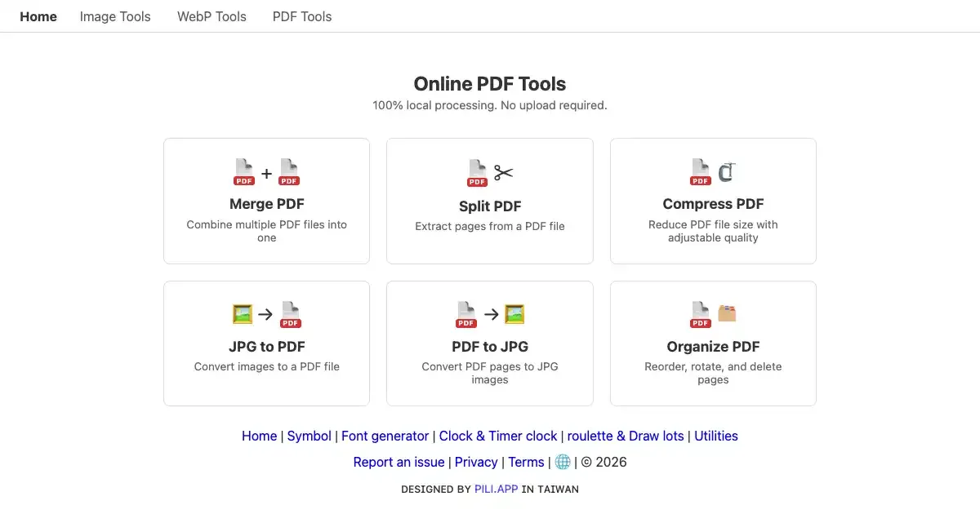Open the Merge PDF card title
The width and height of the screenshot is (980, 514).
(266, 204)
